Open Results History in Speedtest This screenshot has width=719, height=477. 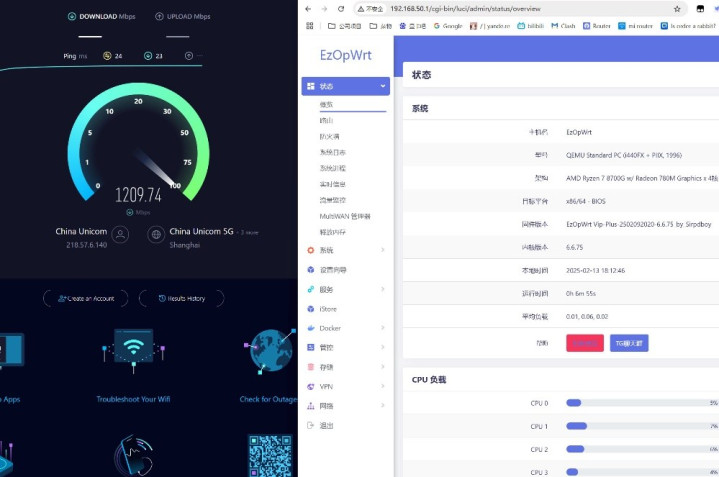182,299
